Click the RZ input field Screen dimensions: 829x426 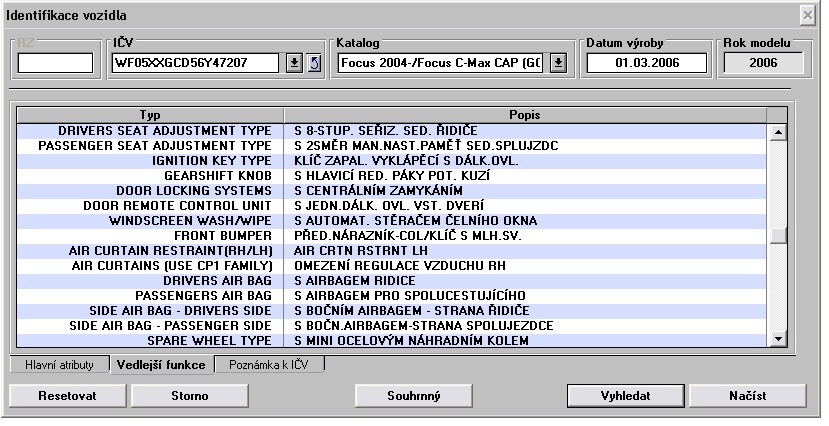[55, 64]
